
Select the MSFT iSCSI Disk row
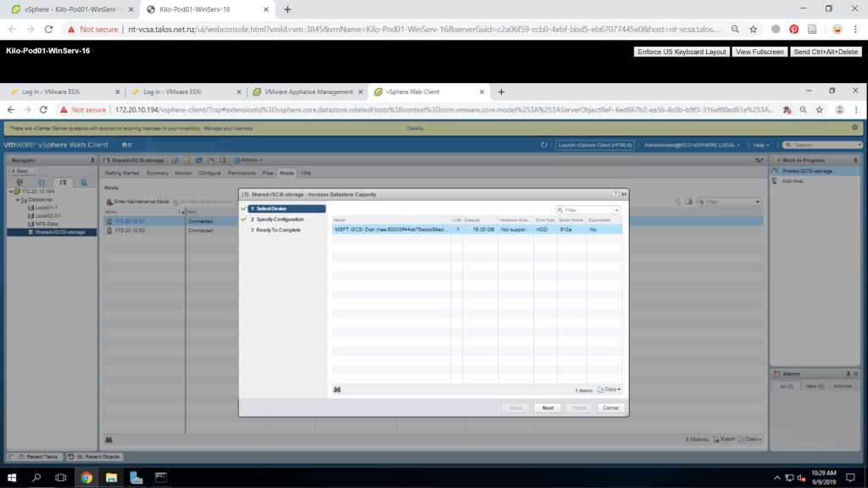392,229
